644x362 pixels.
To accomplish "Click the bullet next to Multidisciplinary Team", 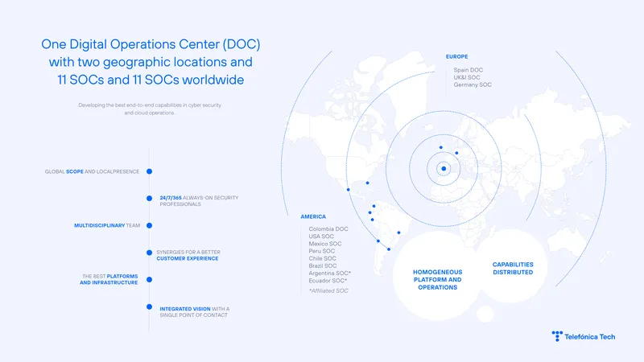I will 150,225.
